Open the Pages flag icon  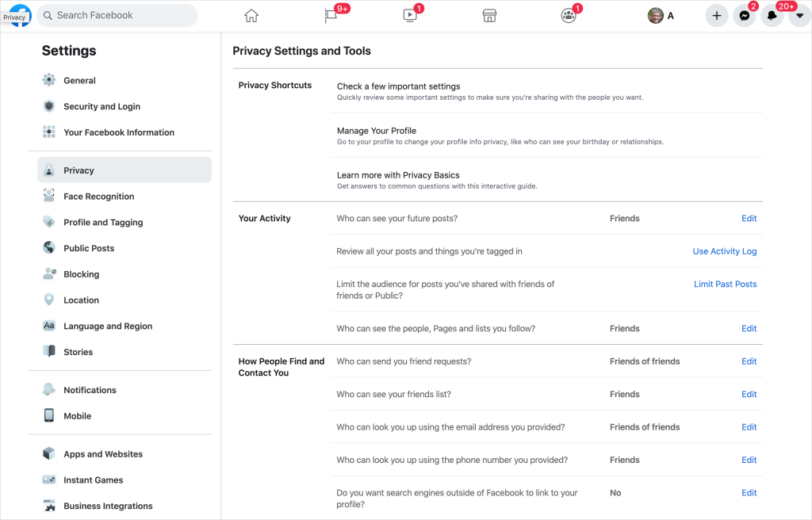tap(331, 15)
